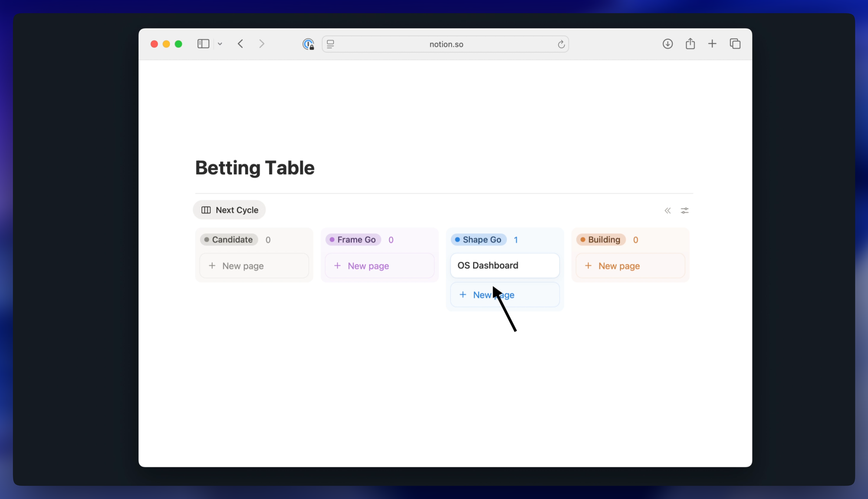Image resolution: width=868 pixels, height=499 pixels.
Task: Open the Safari downloads icon
Action: [x=667, y=44]
